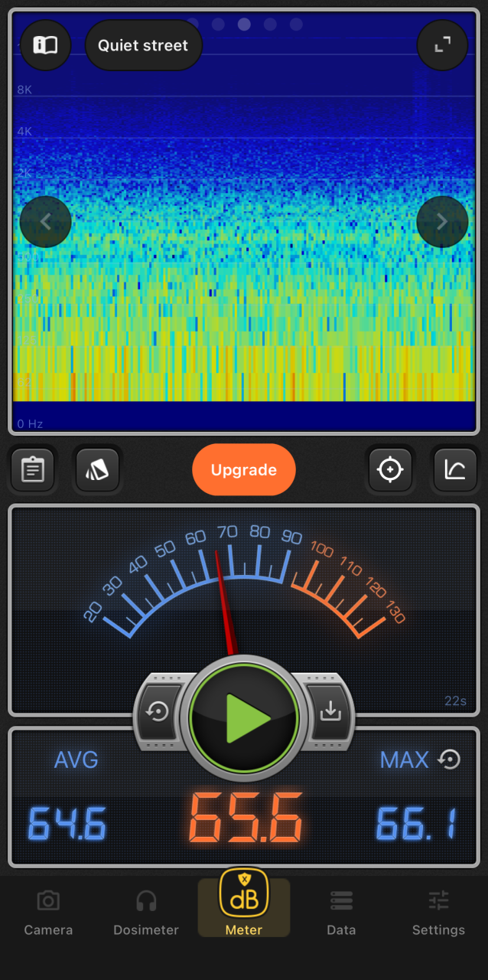The height and width of the screenshot is (980, 488).
Task: Tap the spectrogram display area
Action: 244,306
